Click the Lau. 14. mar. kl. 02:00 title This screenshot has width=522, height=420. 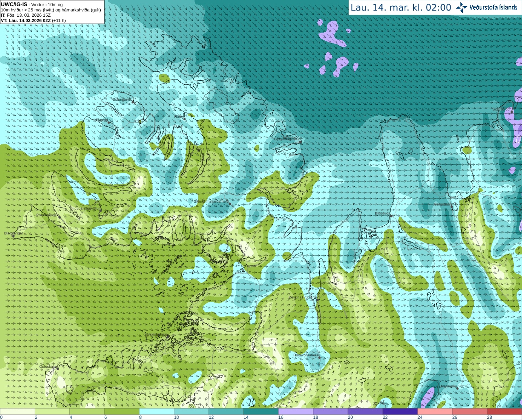[x=401, y=8]
